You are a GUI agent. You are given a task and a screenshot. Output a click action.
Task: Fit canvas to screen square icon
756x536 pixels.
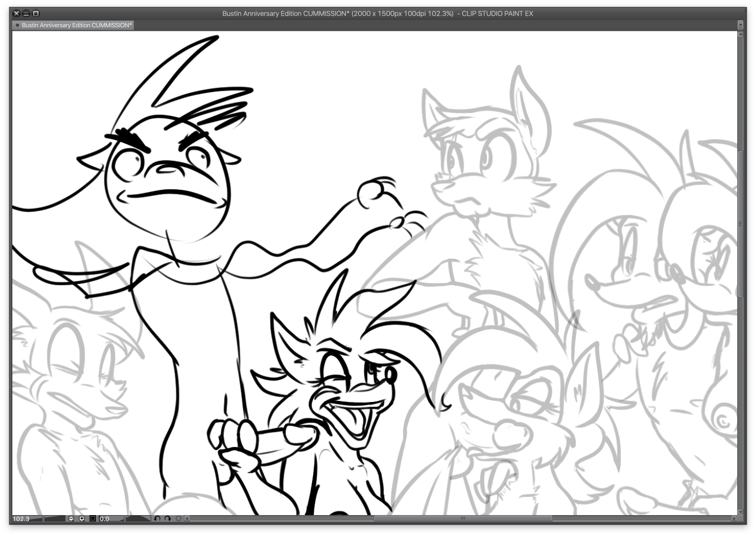click(x=93, y=518)
